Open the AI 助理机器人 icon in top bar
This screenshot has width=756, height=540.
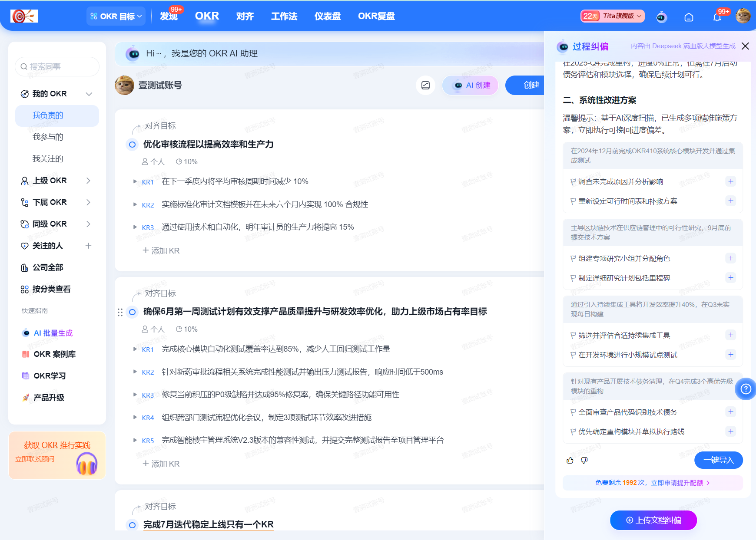pos(661,16)
